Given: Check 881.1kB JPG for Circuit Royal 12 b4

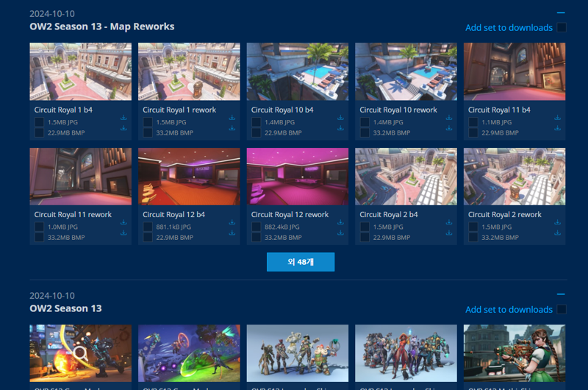Looking at the screenshot, I should [x=148, y=227].
